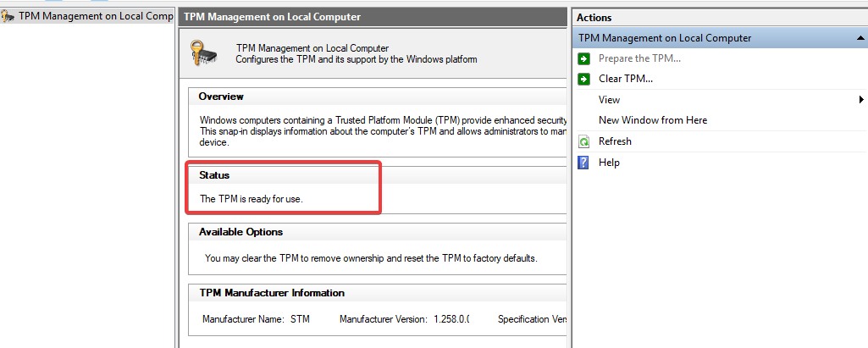Click the Clear TPM... action link
The height and width of the screenshot is (348, 868).
625,79
